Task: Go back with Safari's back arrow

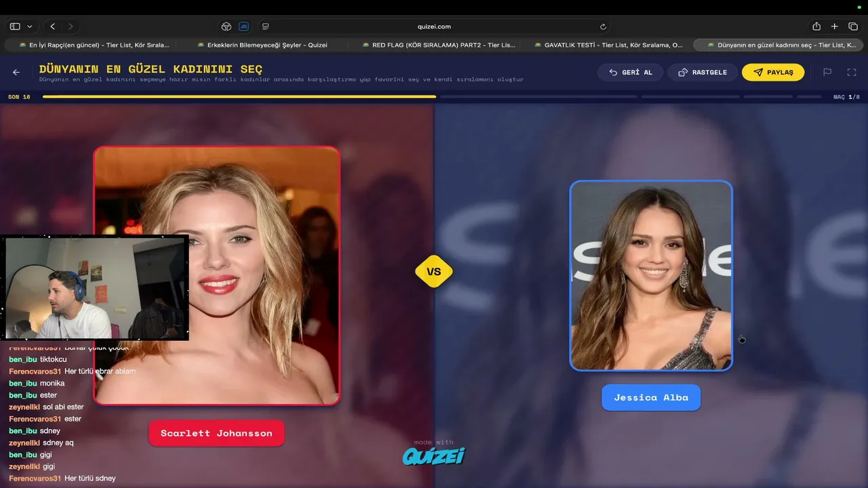Action: tap(53, 26)
